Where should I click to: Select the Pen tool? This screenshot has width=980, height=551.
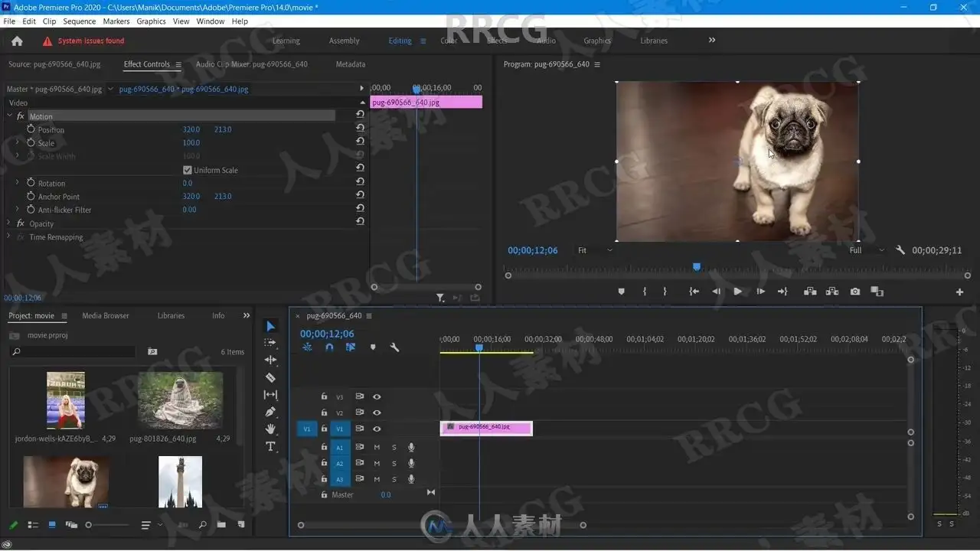click(x=270, y=412)
